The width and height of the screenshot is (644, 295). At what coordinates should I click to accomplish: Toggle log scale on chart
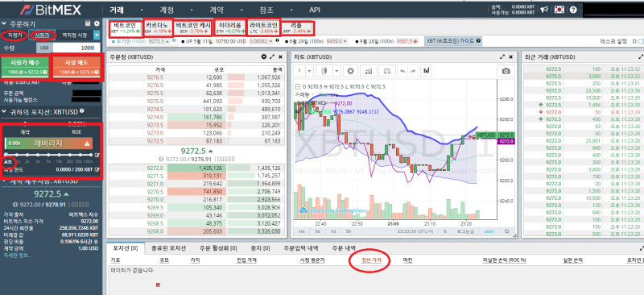coord(466,231)
